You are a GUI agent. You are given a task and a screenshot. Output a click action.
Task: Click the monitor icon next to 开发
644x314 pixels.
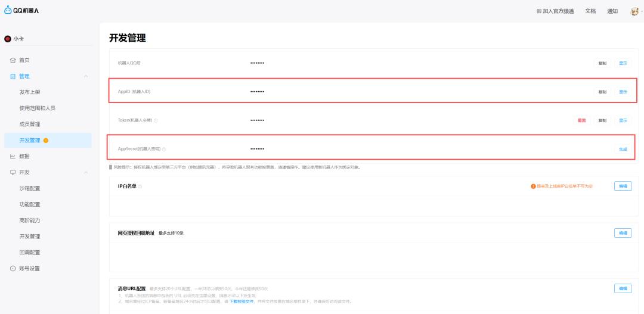13,172
